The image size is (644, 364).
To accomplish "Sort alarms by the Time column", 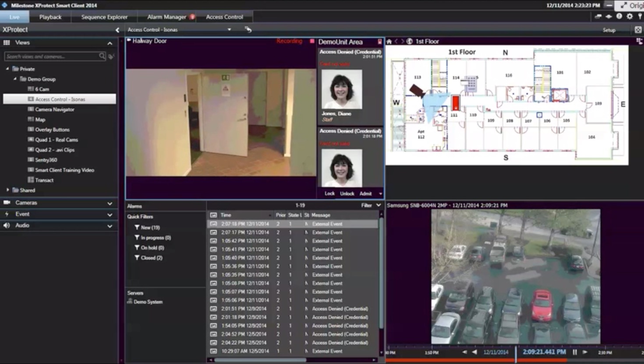I will [x=245, y=215].
